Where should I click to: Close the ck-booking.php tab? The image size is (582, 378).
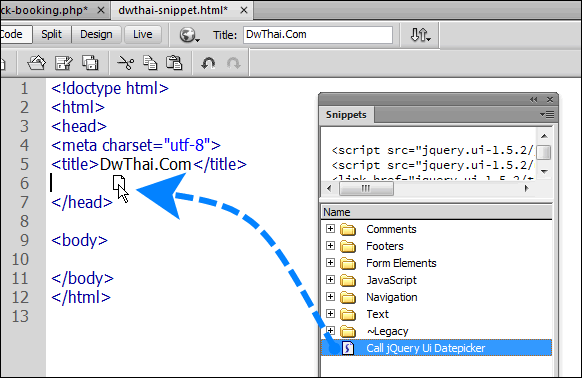pos(101,10)
